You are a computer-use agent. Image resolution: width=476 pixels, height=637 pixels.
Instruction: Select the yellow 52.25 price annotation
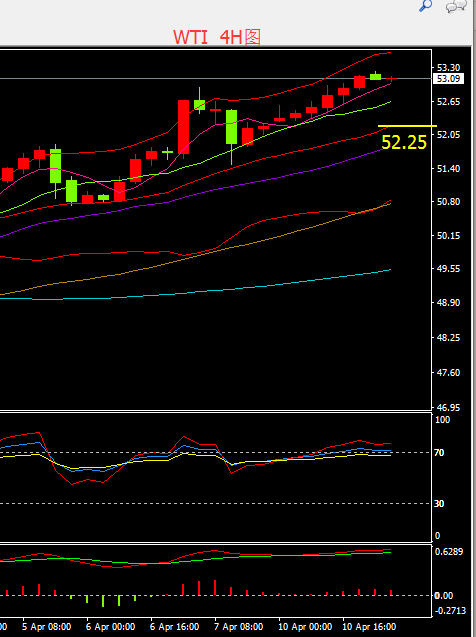click(404, 142)
